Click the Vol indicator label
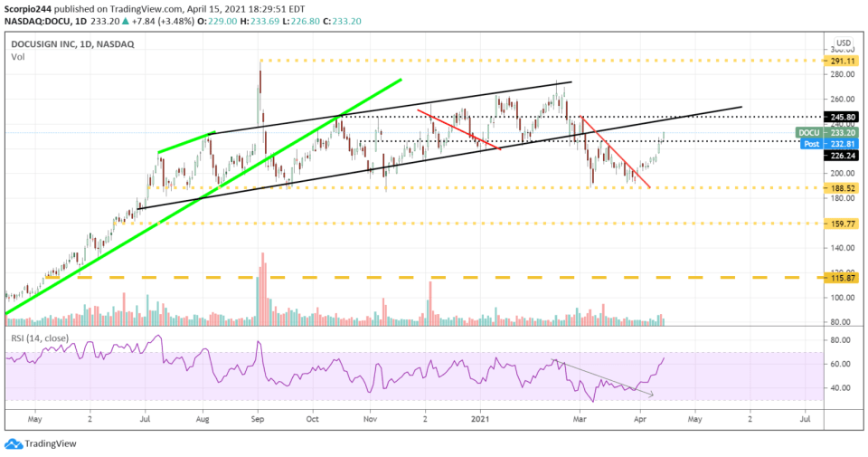868x457 pixels. pyautogui.click(x=18, y=57)
